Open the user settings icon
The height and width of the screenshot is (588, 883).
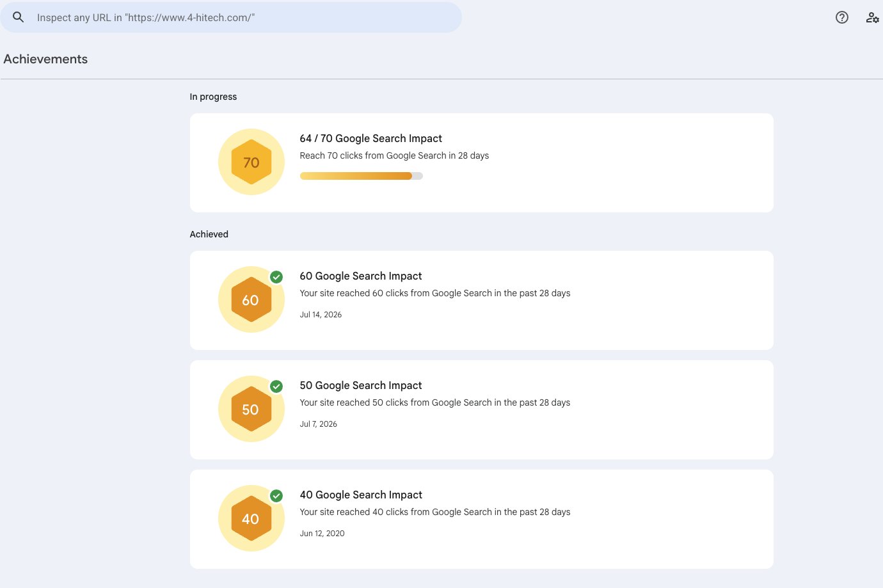[872, 17]
